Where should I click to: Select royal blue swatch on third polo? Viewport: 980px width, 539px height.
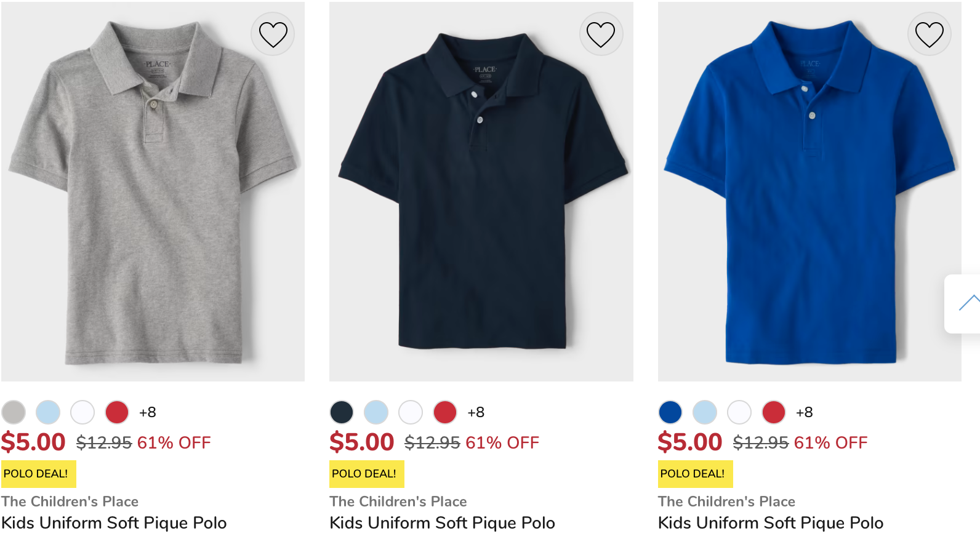coord(670,412)
